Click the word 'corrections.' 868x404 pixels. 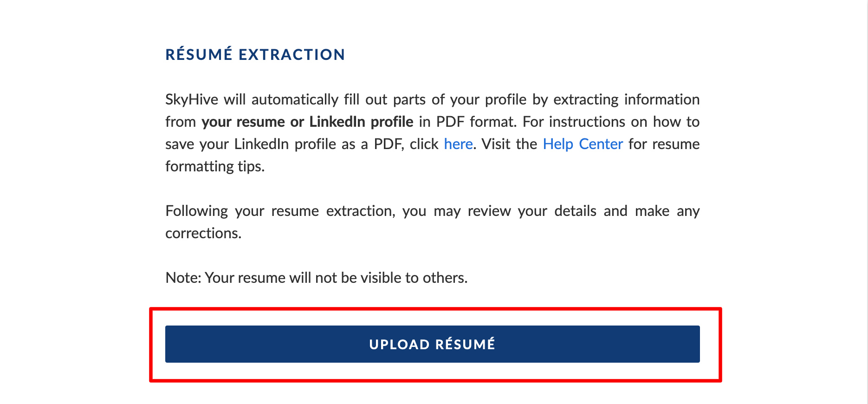[203, 233]
